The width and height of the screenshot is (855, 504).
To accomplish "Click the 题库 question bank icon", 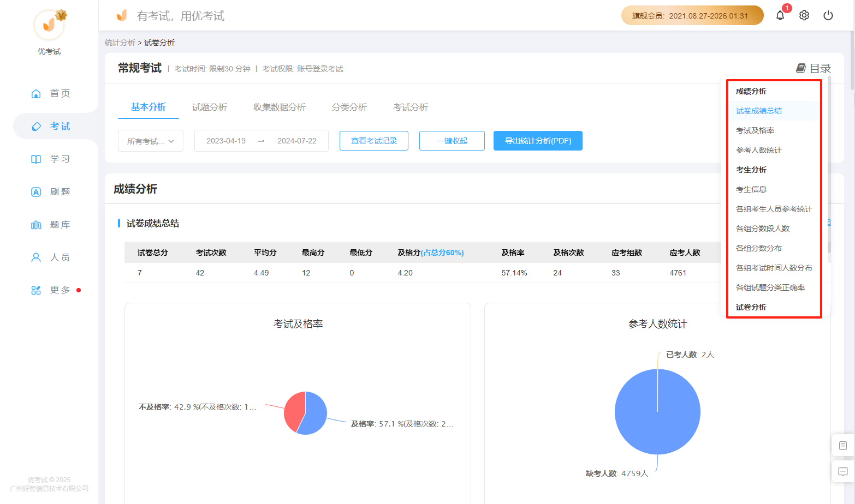I will (36, 224).
